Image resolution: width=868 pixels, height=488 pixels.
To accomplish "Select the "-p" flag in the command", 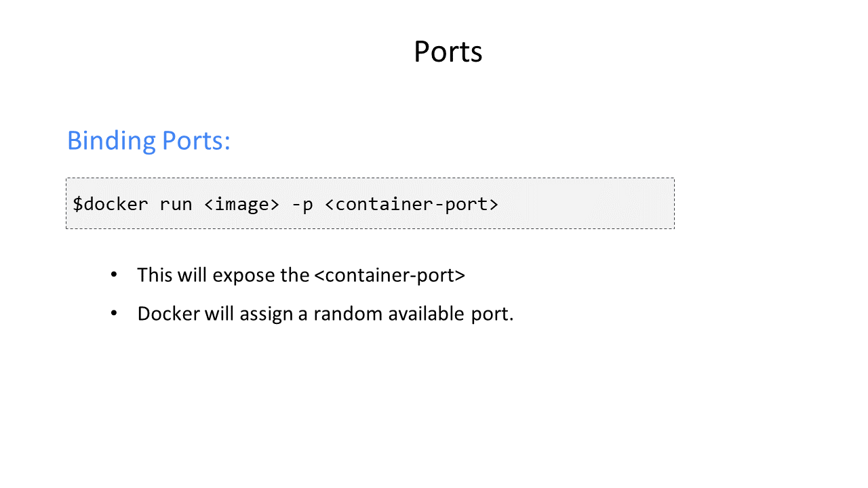I will point(302,205).
